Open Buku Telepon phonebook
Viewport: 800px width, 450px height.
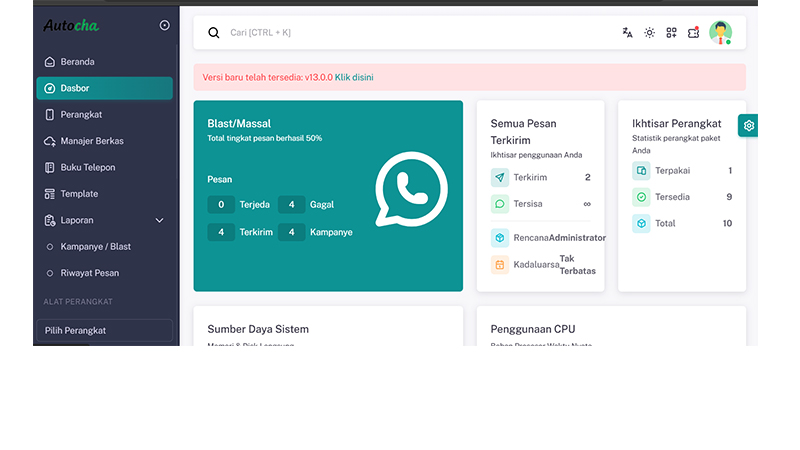(105, 167)
